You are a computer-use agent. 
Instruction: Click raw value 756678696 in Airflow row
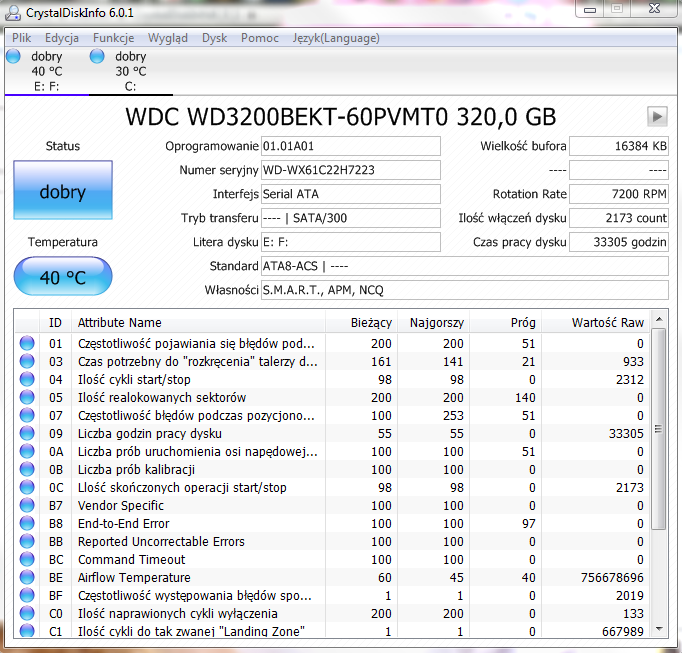pos(612,577)
